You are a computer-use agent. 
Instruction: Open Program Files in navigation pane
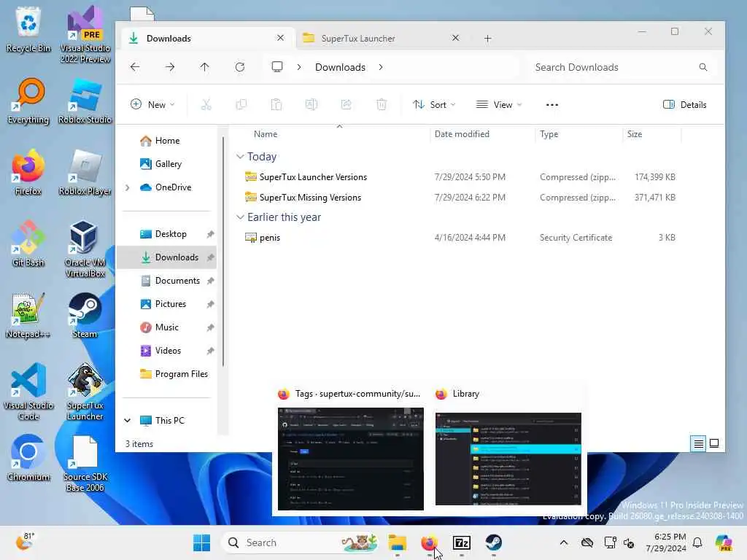[x=167, y=374]
